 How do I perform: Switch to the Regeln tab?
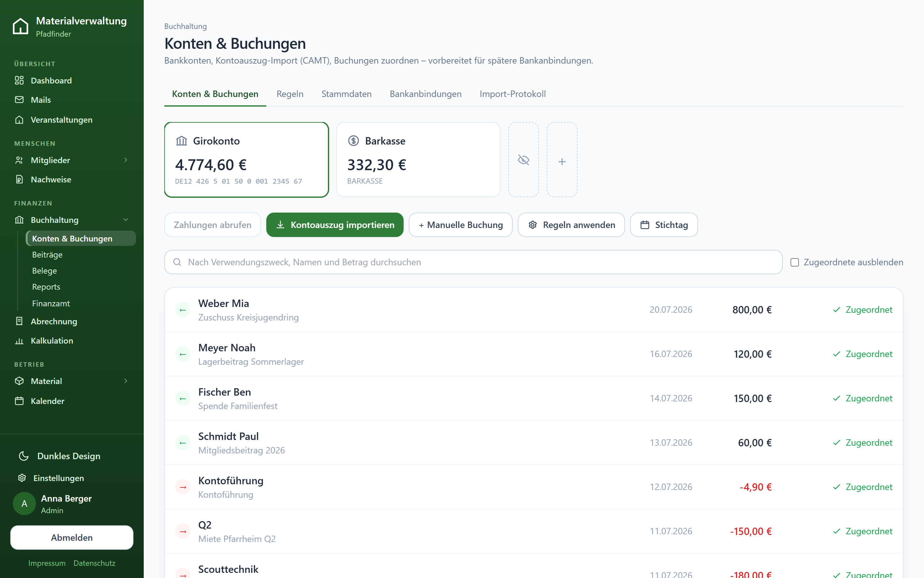[290, 94]
